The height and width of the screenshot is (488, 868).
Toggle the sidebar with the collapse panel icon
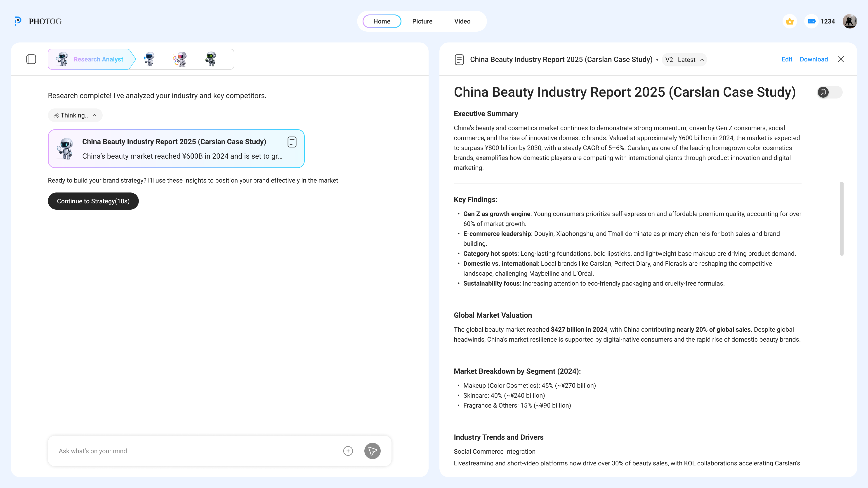click(x=31, y=59)
